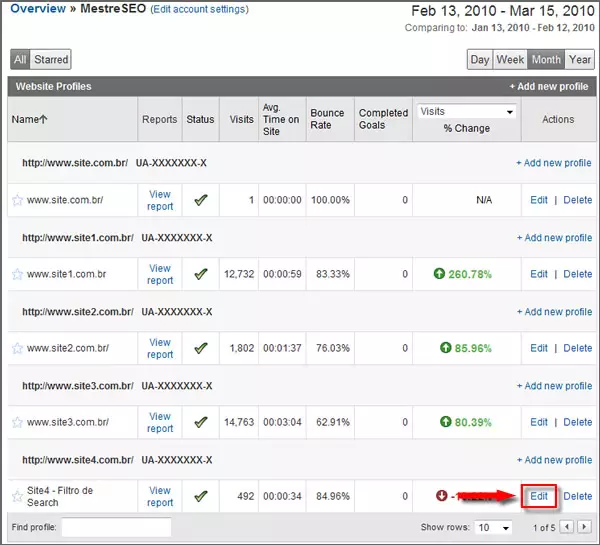
Task: Star the Site4 - Filtro de Search profile
Action: point(17,496)
